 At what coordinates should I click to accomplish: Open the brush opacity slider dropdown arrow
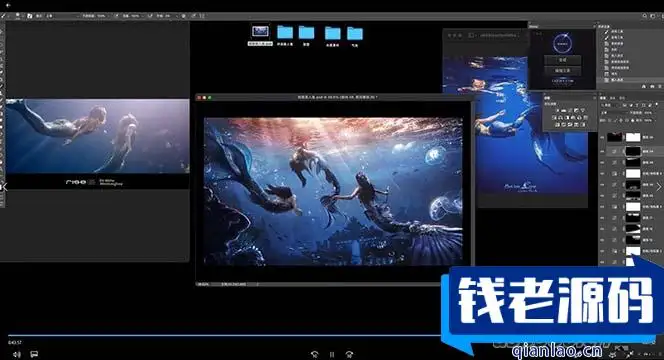[108, 16]
